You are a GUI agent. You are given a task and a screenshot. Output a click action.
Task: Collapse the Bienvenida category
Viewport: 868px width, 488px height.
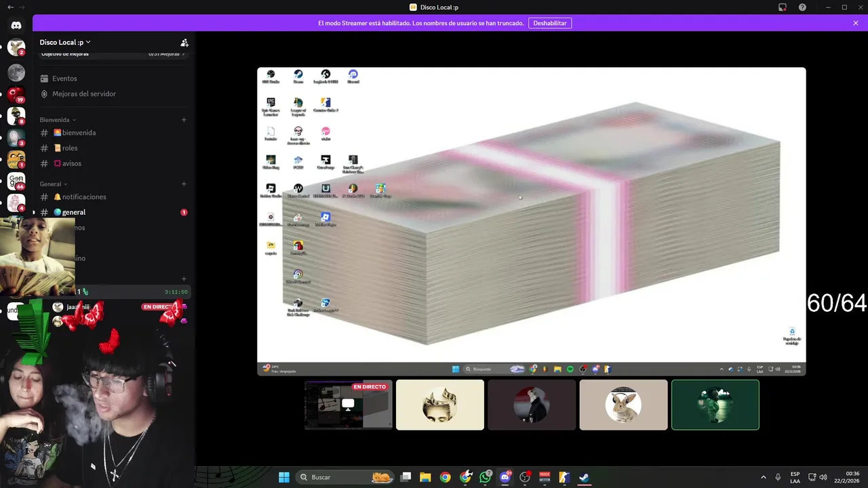click(58, 120)
